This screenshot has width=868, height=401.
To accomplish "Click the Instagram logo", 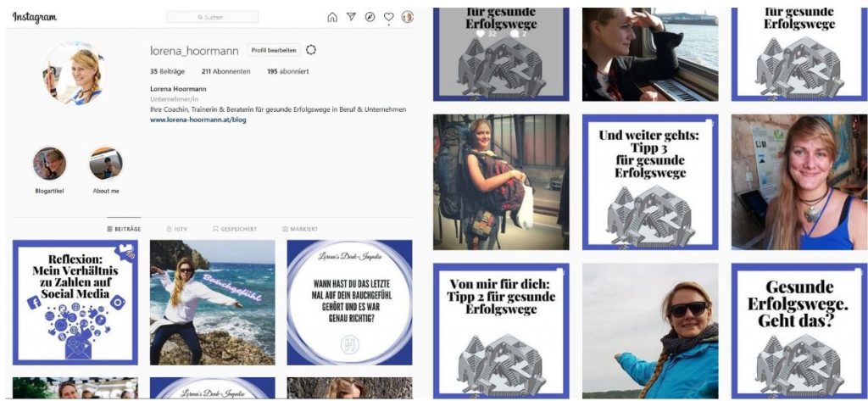I will coord(34,17).
